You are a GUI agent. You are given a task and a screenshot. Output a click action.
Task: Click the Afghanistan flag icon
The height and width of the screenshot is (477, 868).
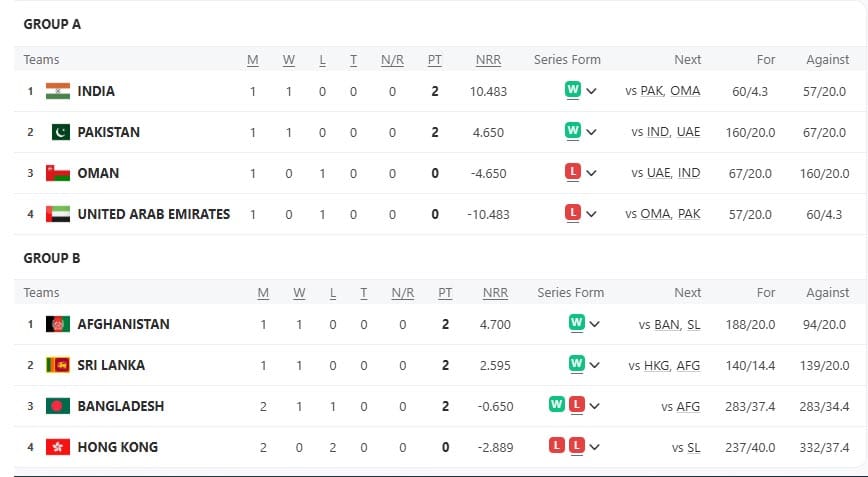click(x=57, y=324)
